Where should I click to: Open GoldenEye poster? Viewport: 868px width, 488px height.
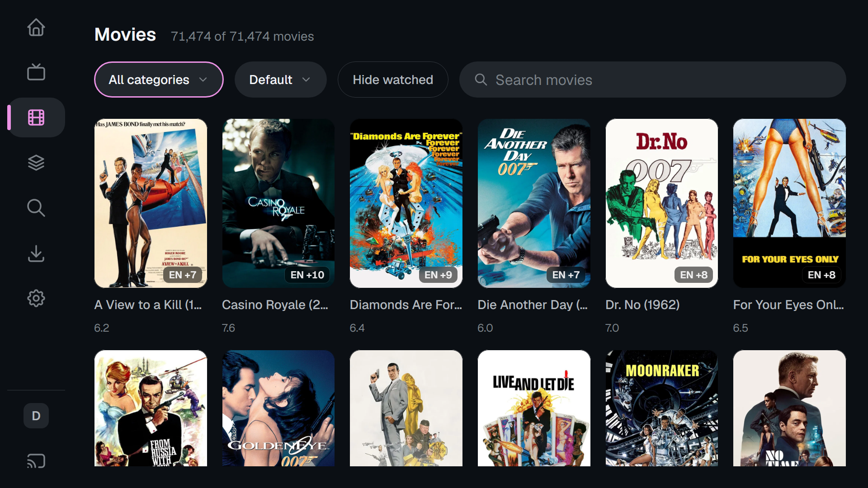[x=278, y=408]
